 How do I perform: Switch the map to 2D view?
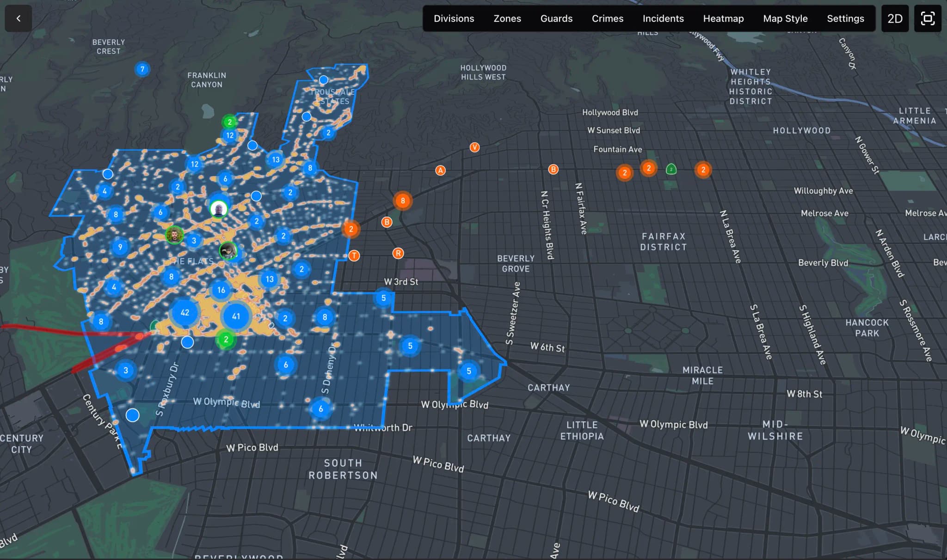895,18
